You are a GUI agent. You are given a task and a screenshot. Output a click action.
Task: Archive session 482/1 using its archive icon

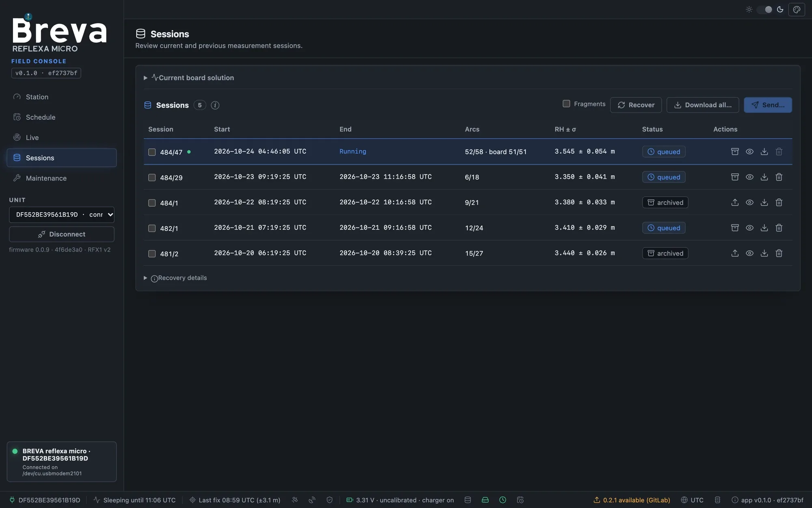coord(735,228)
